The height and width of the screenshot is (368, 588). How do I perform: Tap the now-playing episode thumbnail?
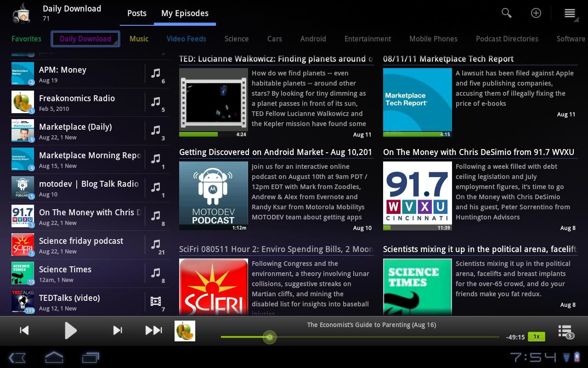pyautogui.click(x=185, y=330)
